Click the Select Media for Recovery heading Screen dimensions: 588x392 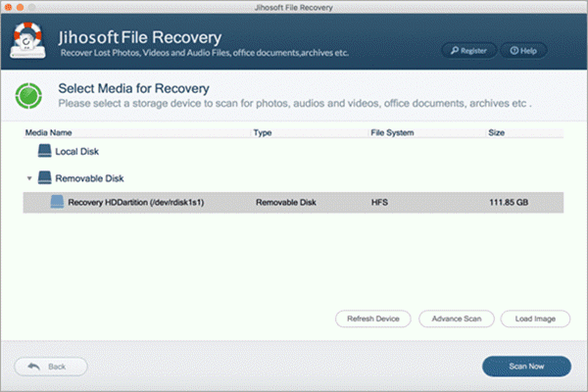click(133, 88)
